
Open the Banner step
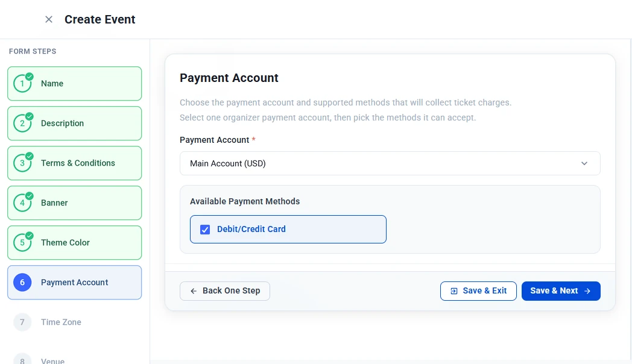[75, 203]
